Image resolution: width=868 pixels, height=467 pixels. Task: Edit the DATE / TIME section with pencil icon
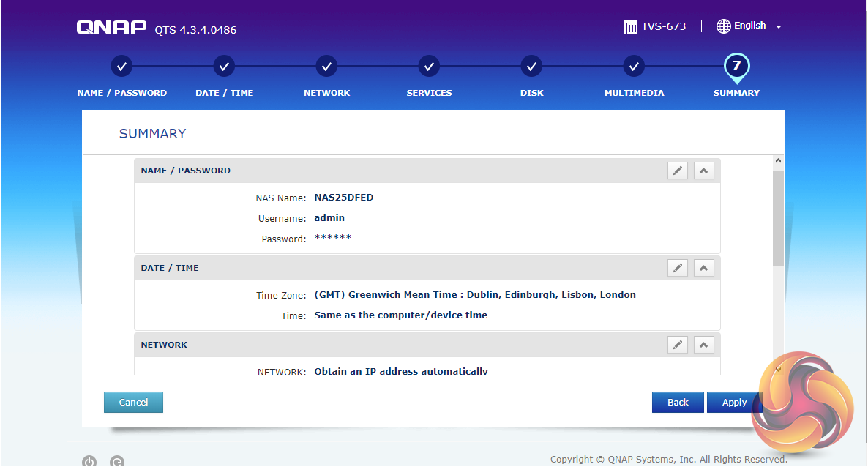(x=678, y=268)
